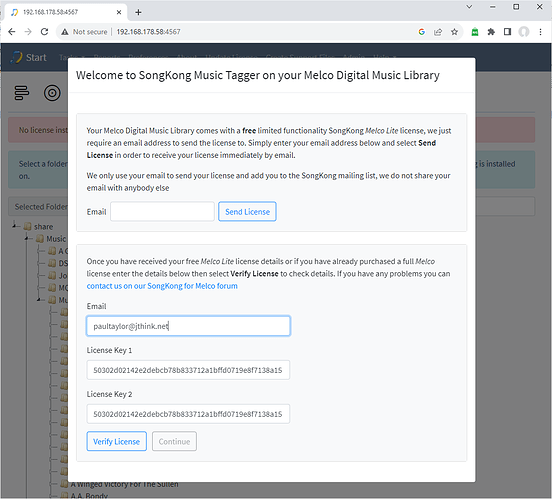This screenshot has height=499, width=552.
Task: Toggle the browser side panel icon
Action: click(x=507, y=32)
